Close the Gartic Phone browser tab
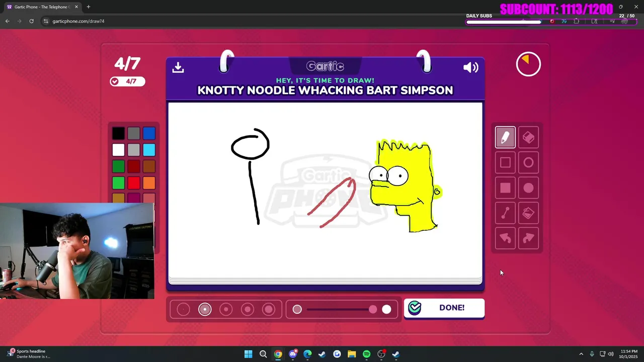Viewport: 644px width, 362px height. pos(76,7)
